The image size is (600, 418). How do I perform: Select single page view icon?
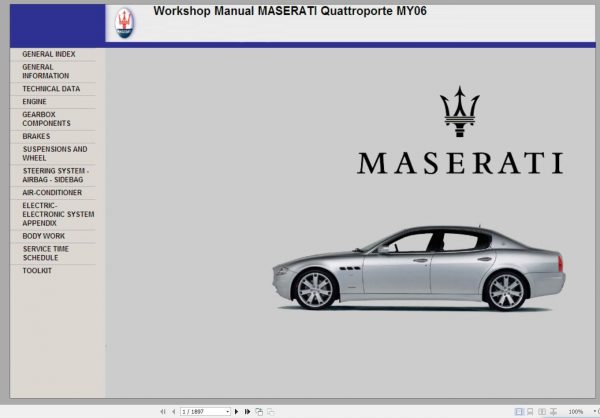tap(519, 412)
